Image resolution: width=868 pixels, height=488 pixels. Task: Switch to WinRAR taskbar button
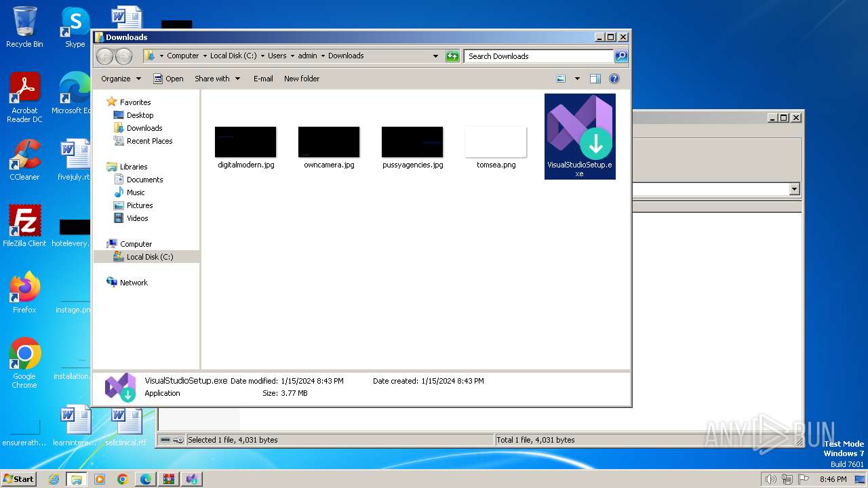[168, 479]
